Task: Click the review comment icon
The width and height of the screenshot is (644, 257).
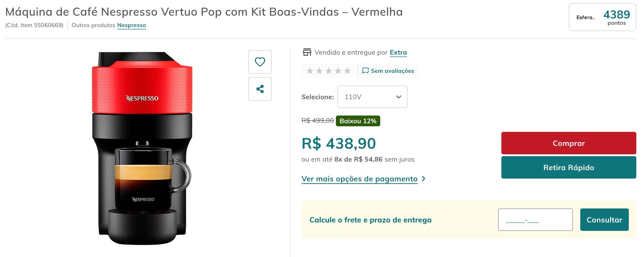Action: tap(365, 71)
